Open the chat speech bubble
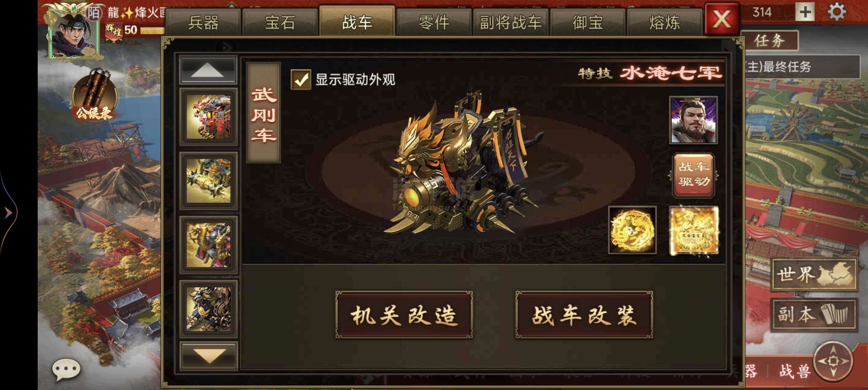The width and height of the screenshot is (868, 390). click(66, 369)
